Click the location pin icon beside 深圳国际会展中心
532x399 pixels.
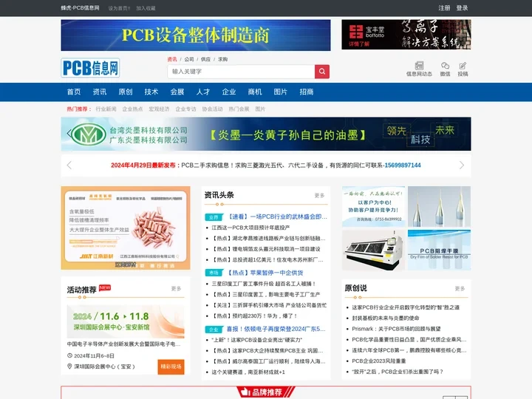coord(69,366)
